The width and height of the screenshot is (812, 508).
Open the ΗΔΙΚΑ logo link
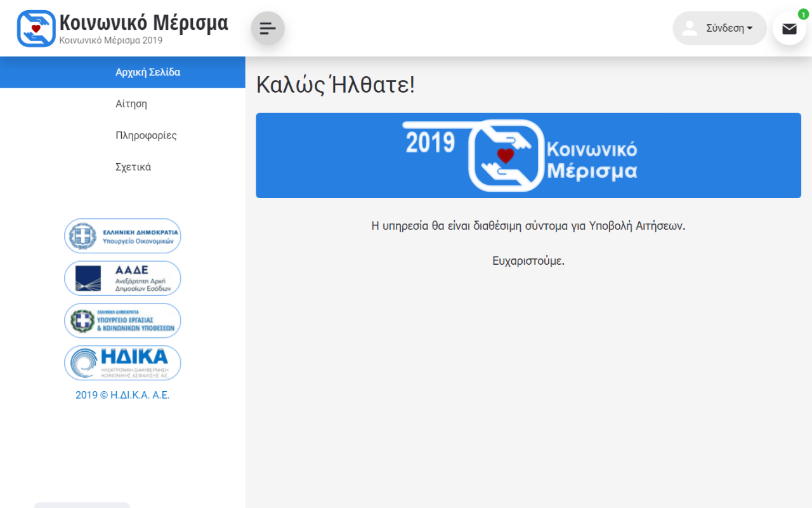click(x=122, y=363)
